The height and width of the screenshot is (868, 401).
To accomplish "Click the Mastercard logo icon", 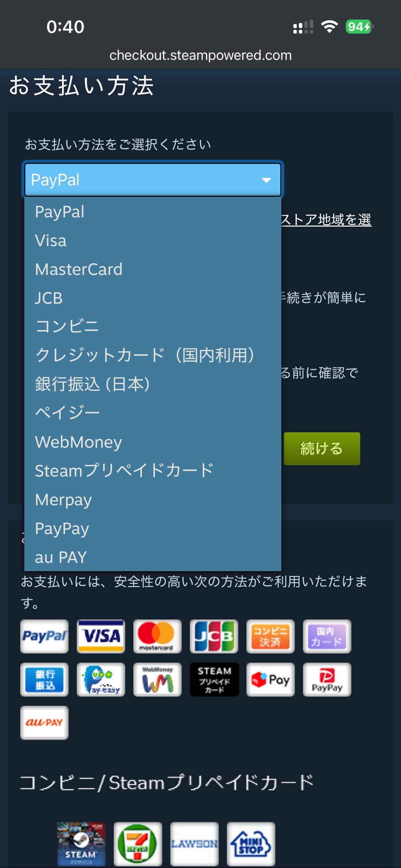I will [157, 636].
